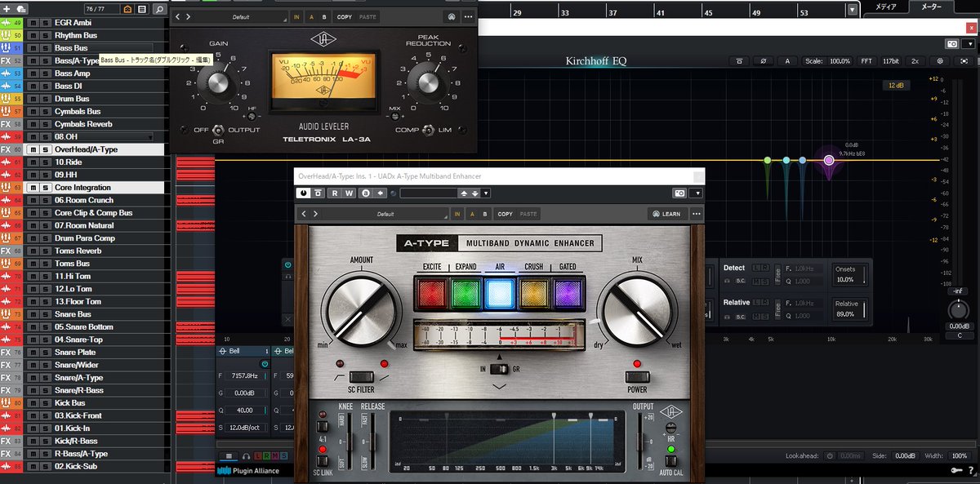The image size is (980, 484).
Task: Toggle the A-Type POWER switch
Action: pos(638,376)
